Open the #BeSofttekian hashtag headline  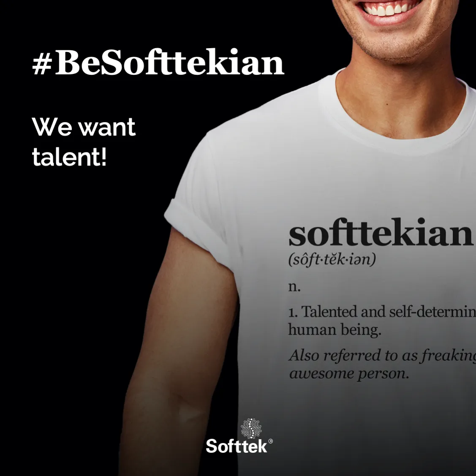pyautogui.click(x=158, y=62)
